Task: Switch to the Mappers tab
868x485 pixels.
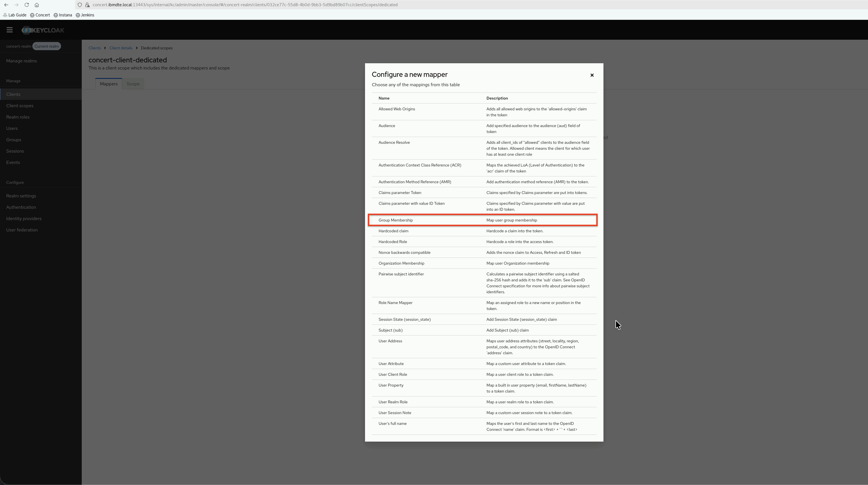Action: tap(108, 84)
